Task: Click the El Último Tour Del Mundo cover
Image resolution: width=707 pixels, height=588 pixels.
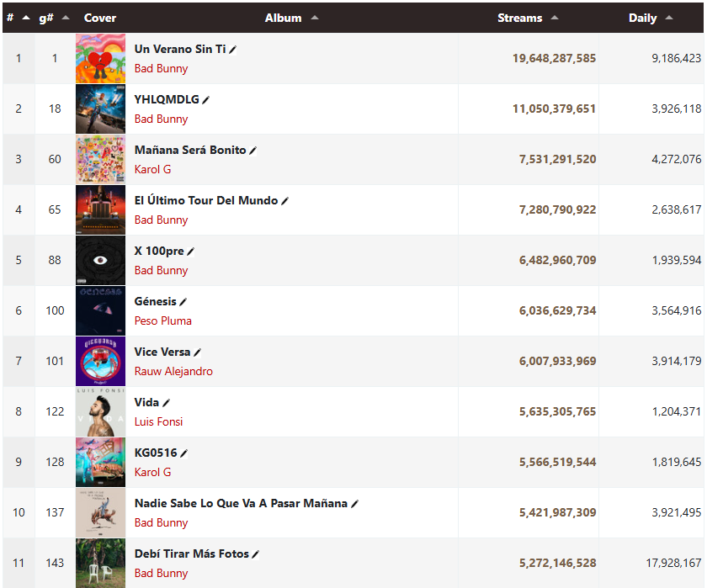Action: [x=100, y=210]
